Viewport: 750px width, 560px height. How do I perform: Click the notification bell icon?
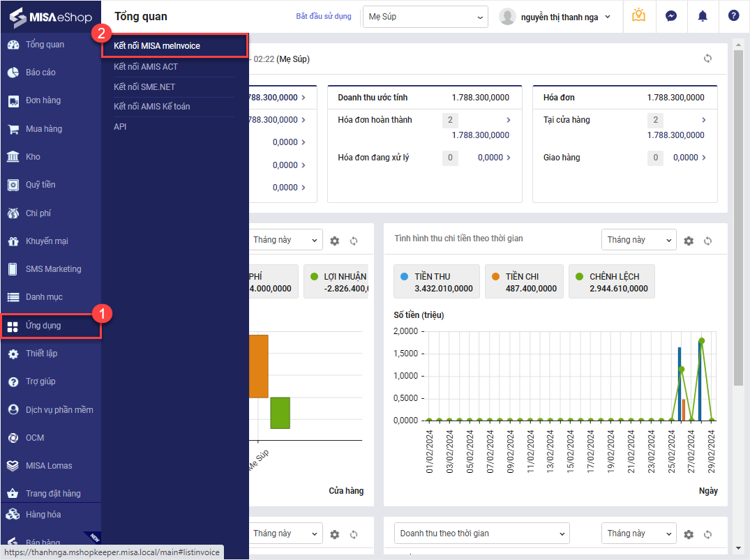tap(703, 16)
